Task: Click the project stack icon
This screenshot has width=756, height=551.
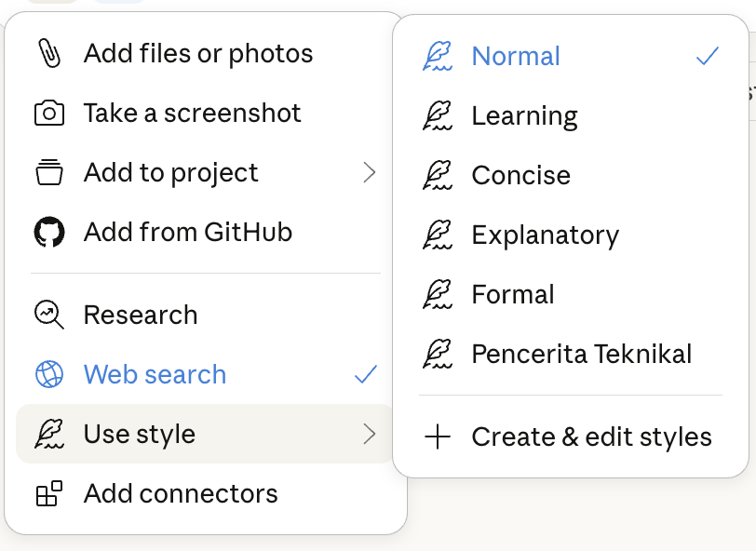Action: 48,173
